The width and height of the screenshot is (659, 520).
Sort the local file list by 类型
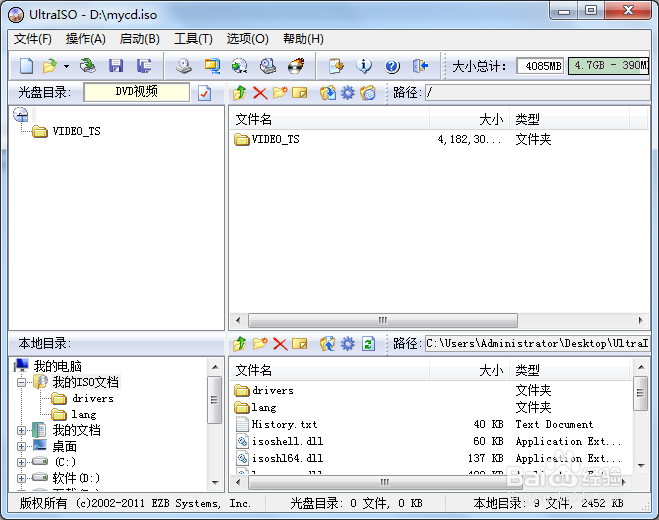coord(569,370)
